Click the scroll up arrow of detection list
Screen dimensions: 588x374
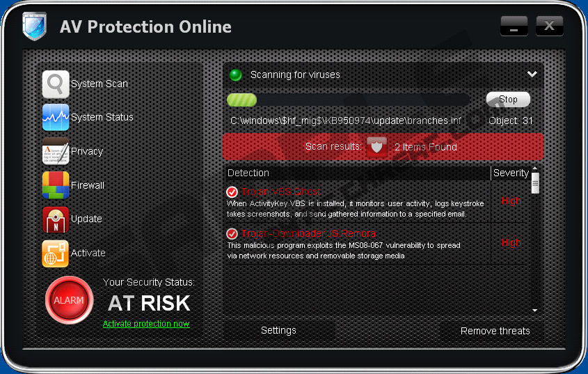pyautogui.click(x=534, y=169)
